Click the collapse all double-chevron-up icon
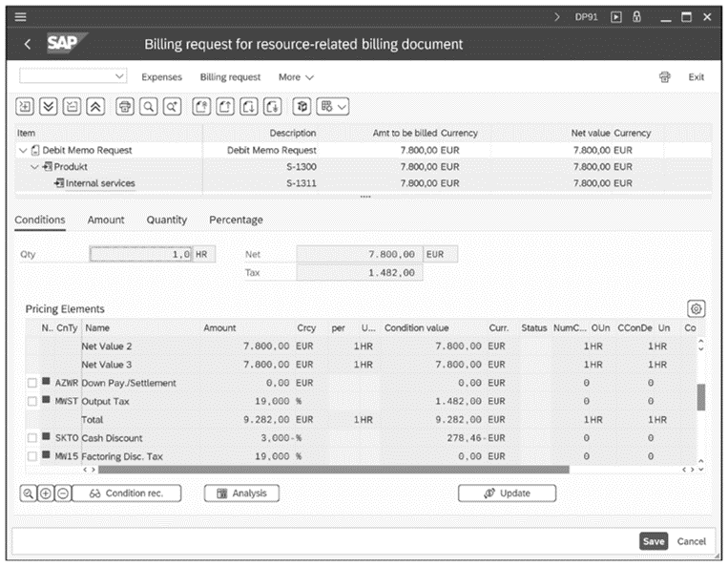Image resolution: width=728 pixels, height=567 pixels. 95,106
